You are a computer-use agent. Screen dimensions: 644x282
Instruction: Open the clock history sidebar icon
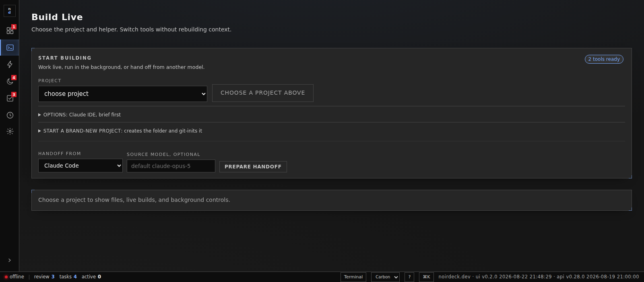tap(10, 115)
